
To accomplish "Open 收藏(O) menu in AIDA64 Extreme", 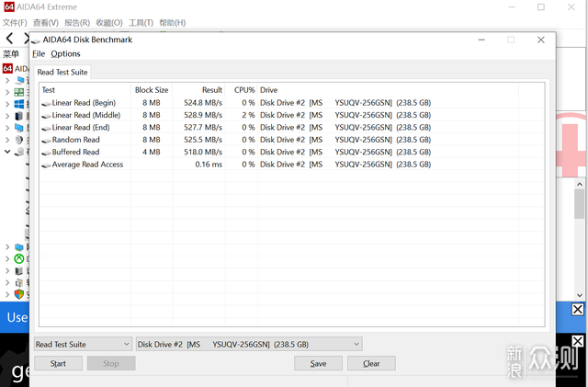I will coord(109,23).
